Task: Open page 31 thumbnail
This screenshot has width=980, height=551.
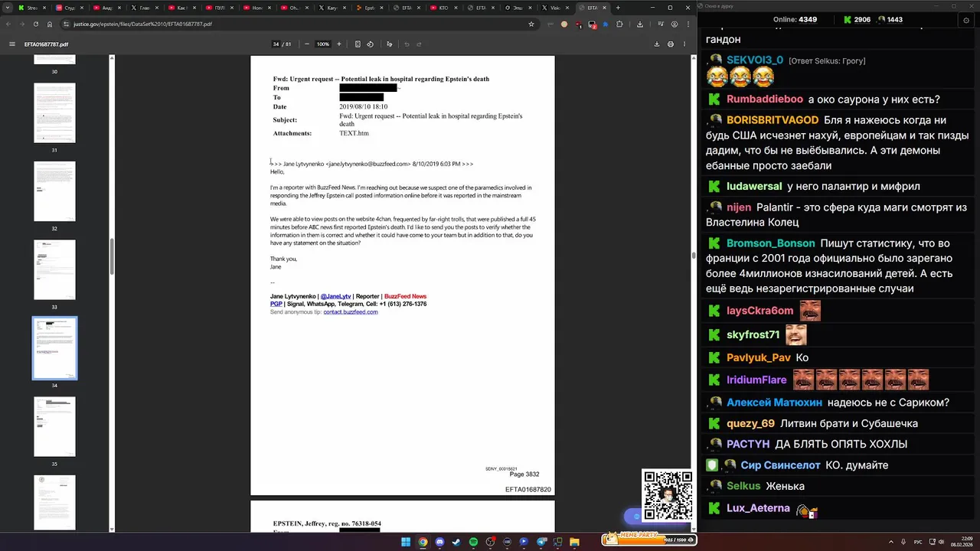Action: [54, 112]
